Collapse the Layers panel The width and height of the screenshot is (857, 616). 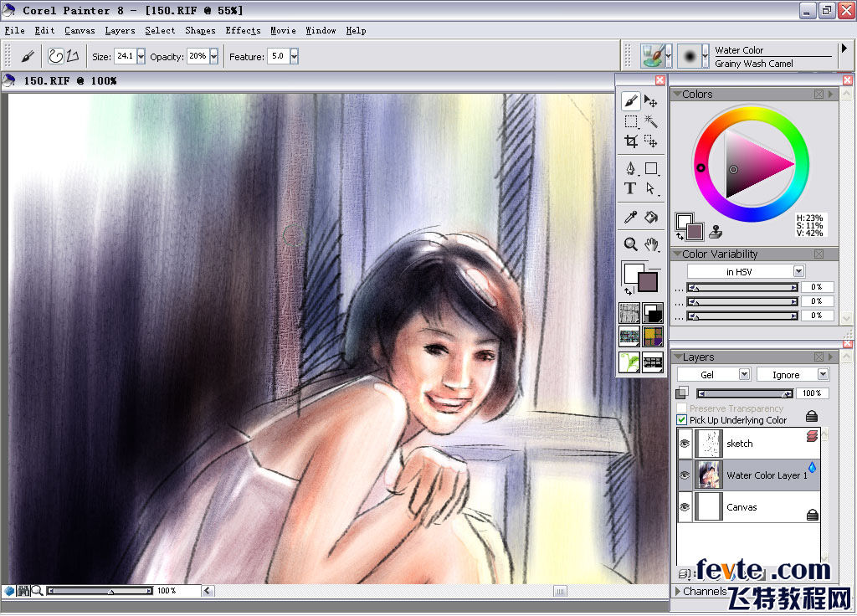coord(678,357)
